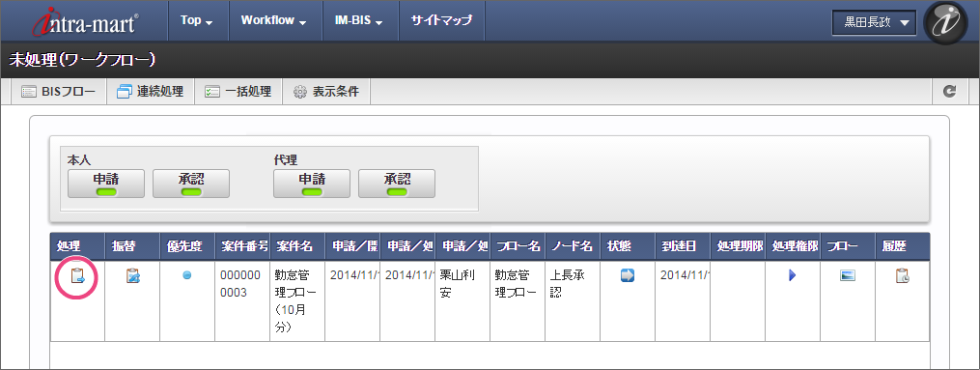
Task: Open 表示条件 display settings
Action: (326, 92)
